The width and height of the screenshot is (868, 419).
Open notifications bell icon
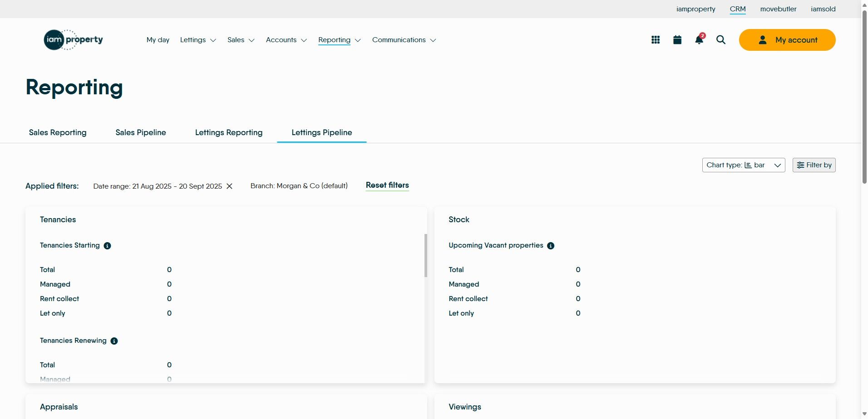point(699,40)
